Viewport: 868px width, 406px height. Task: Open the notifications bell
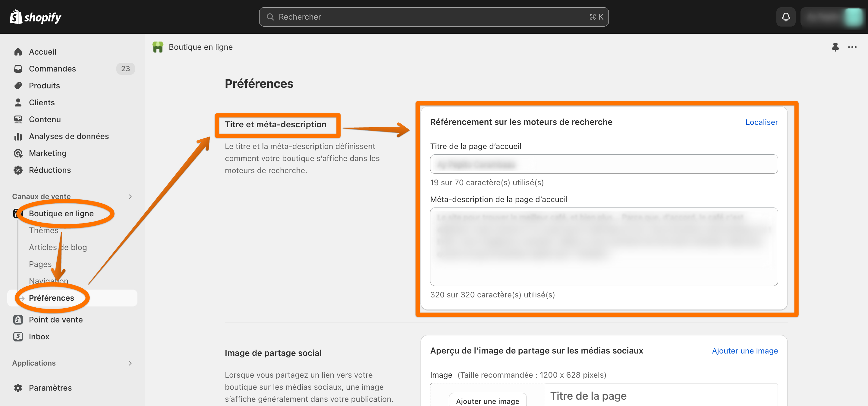(x=785, y=17)
